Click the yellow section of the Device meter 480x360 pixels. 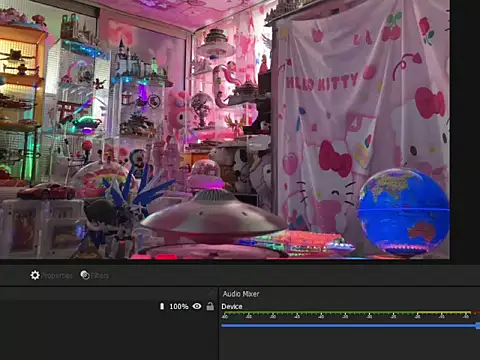pos(444,313)
